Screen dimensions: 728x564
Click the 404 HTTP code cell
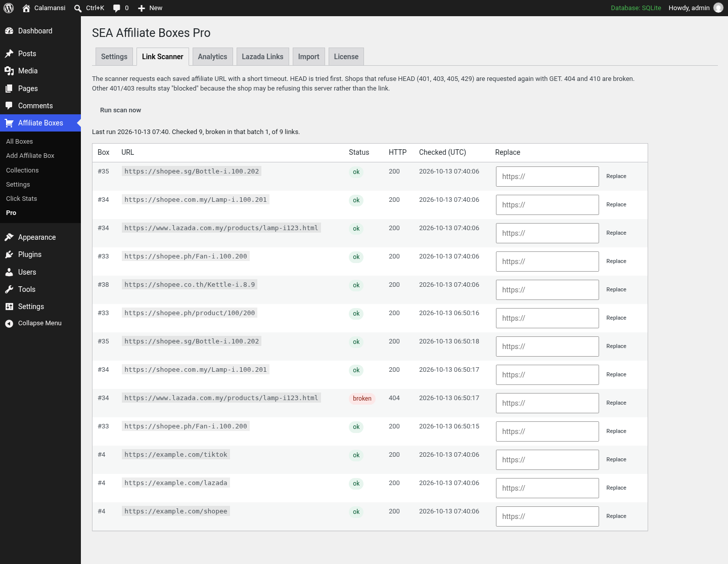click(394, 398)
